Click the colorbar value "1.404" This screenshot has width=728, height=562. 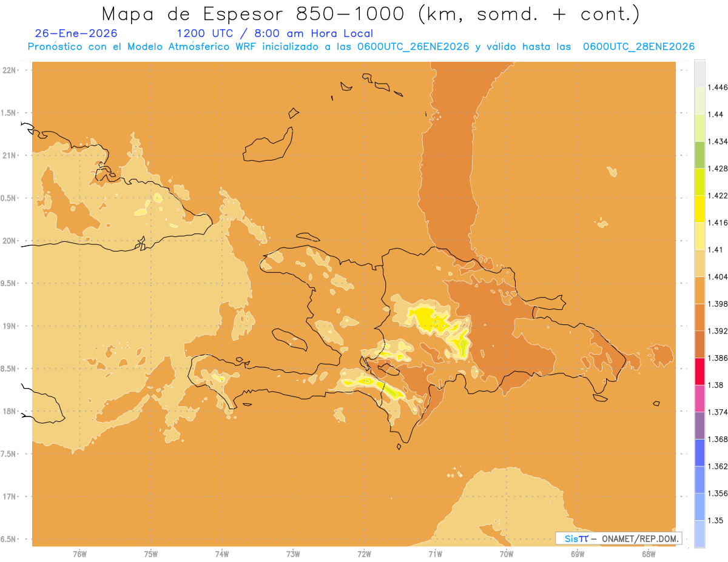(719, 277)
